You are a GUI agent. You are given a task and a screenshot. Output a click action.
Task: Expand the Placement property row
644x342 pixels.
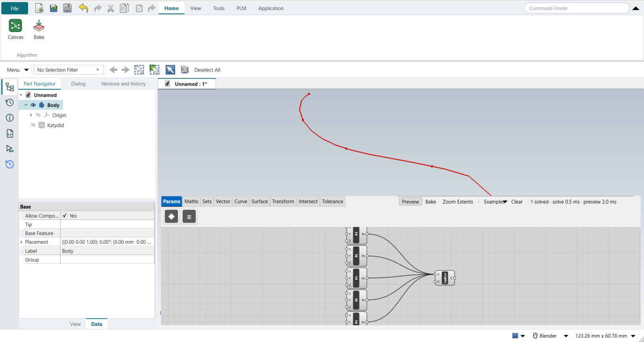pos(21,242)
